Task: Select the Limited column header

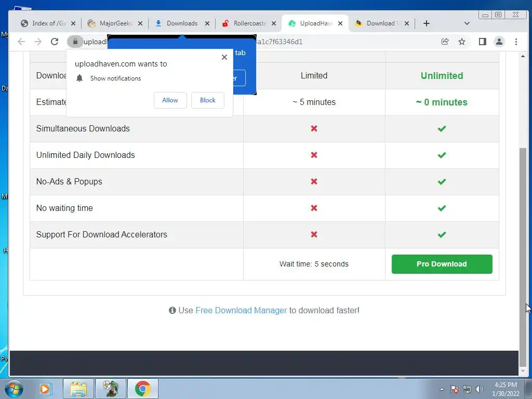Action: click(x=314, y=75)
